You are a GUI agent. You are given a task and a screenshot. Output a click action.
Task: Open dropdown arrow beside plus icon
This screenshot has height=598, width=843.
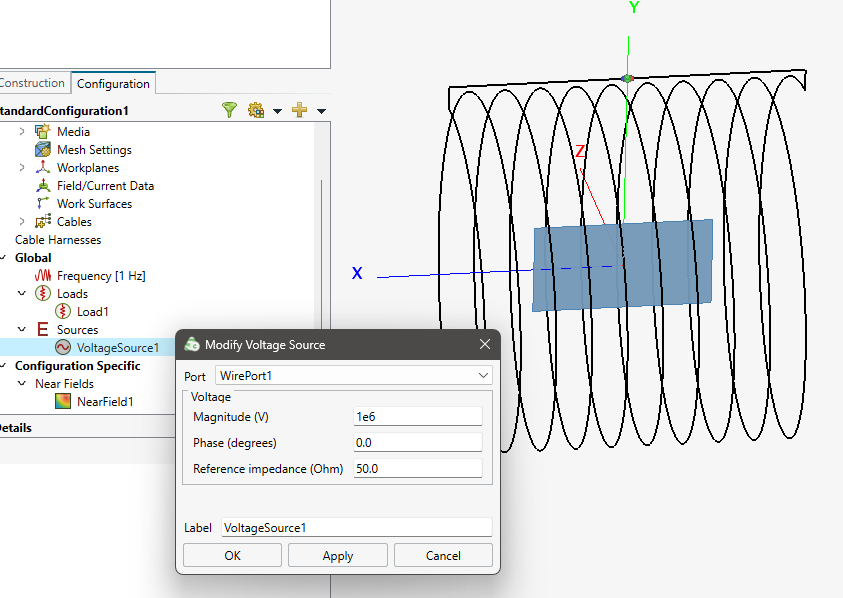coord(322,111)
